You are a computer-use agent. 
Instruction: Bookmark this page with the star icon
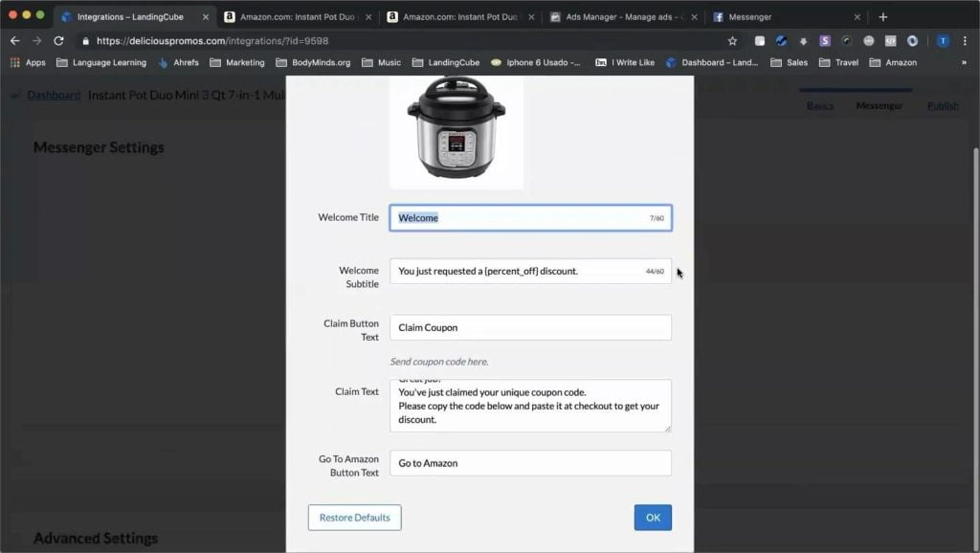point(732,41)
